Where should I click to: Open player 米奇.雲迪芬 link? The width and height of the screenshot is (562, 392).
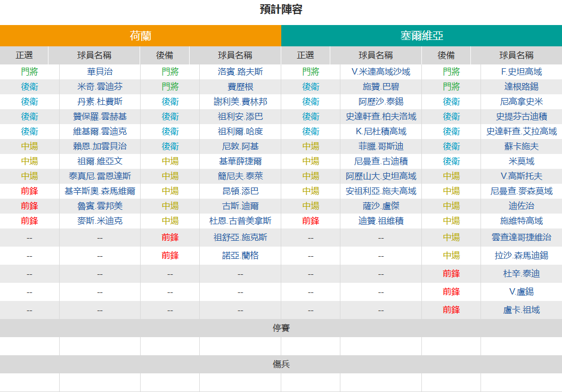coord(100,87)
